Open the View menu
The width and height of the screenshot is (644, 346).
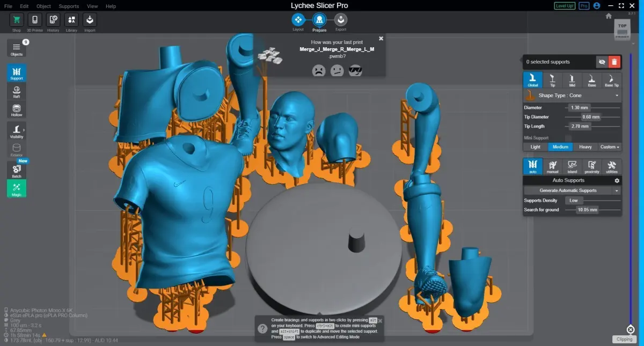92,6
